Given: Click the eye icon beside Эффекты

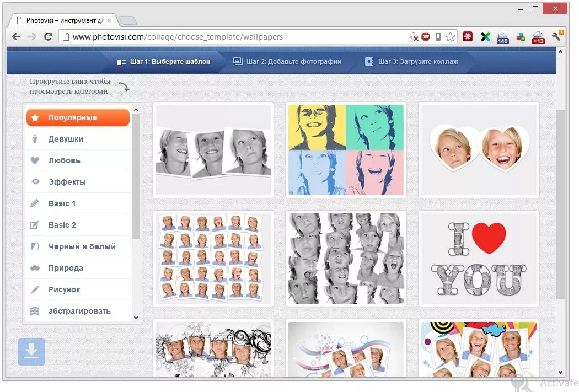Looking at the screenshot, I should [x=35, y=181].
